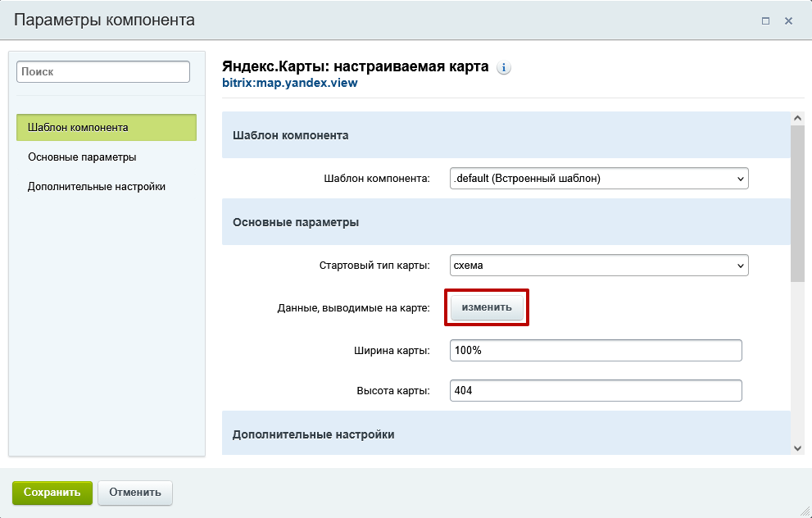Click the scrollbar down arrow
Image resolution: width=812 pixels, height=518 pixels.
796,447
